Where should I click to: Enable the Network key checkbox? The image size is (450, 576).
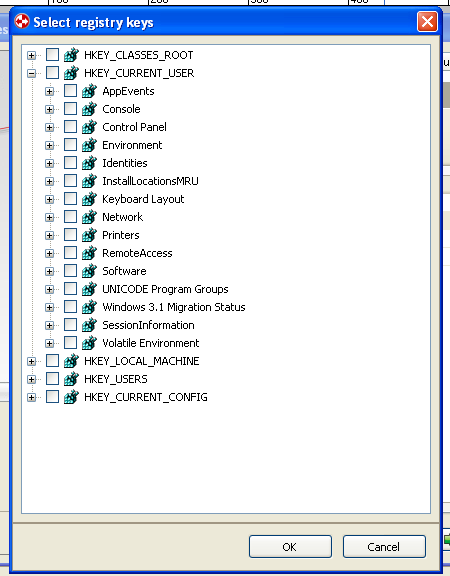[x=71, y=217]
